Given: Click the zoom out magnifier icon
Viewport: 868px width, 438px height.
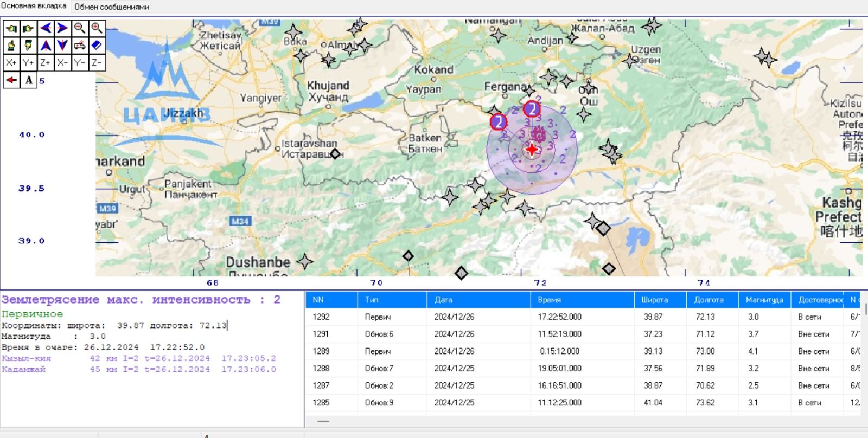Looking at the screenshot, I should [80, 28].
